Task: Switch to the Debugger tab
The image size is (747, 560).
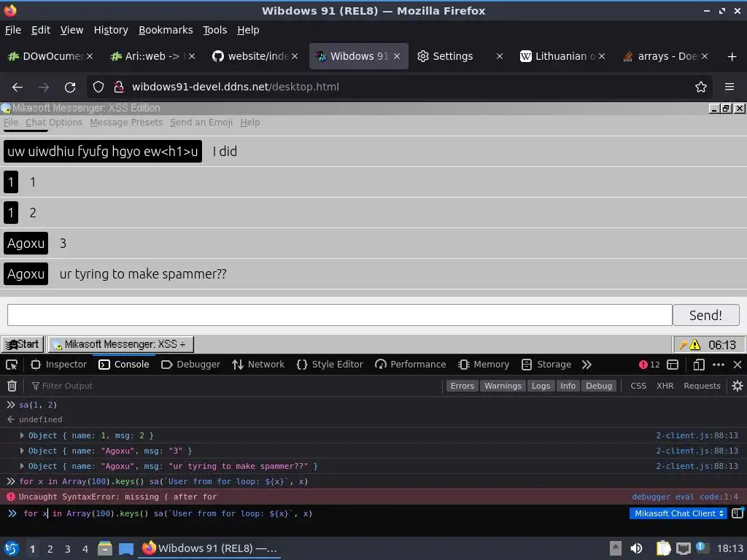Action: (x=191, y=365)
